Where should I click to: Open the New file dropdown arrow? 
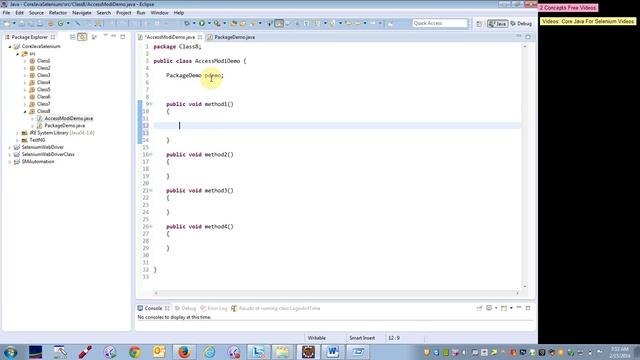[x=14, y=24]
